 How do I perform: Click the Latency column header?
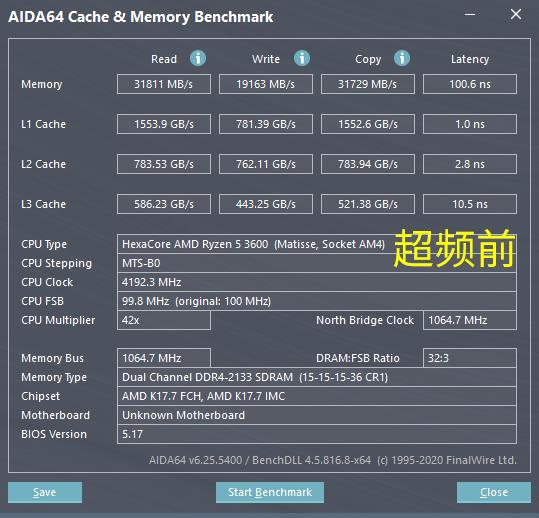pyautogui.click(x=470, y=59)
